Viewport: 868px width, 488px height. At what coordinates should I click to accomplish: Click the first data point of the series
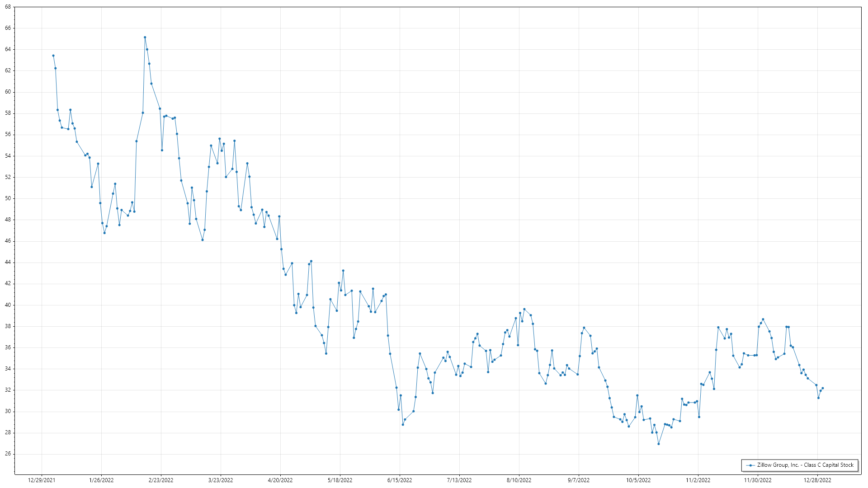pyautogui.click(x=53, y=56)
